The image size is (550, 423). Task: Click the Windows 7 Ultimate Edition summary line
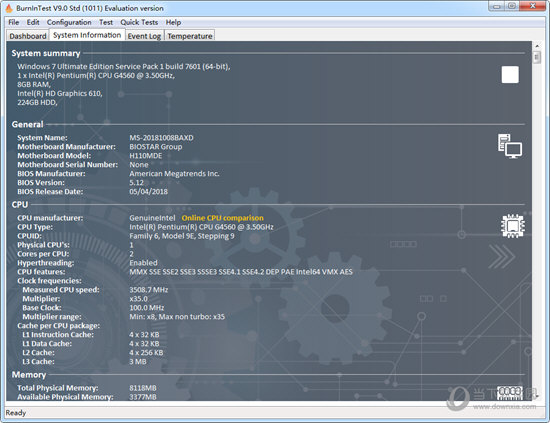click(x=124, y=66)
